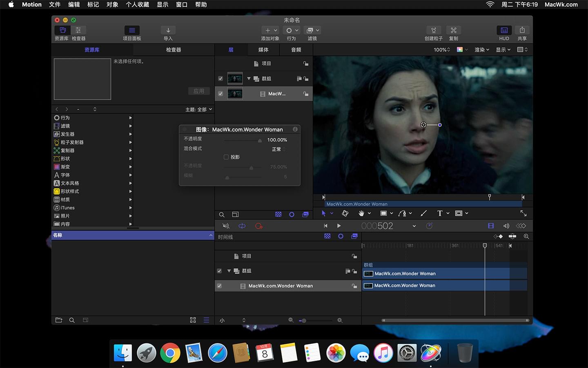Screen dimensions: 588x368
Task: Collapse the 群组 disclosure triangle in layers list
Action: point(249,79)
